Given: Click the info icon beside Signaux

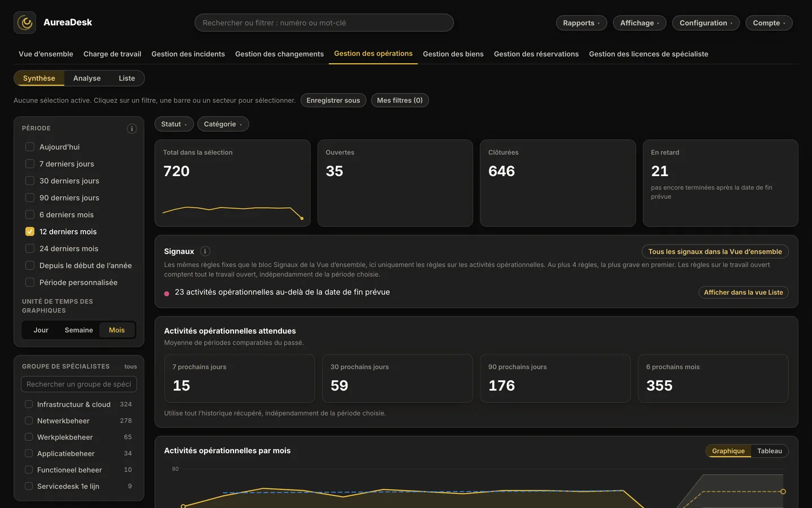Looking at the screenshot, I should tap(205, 251).
